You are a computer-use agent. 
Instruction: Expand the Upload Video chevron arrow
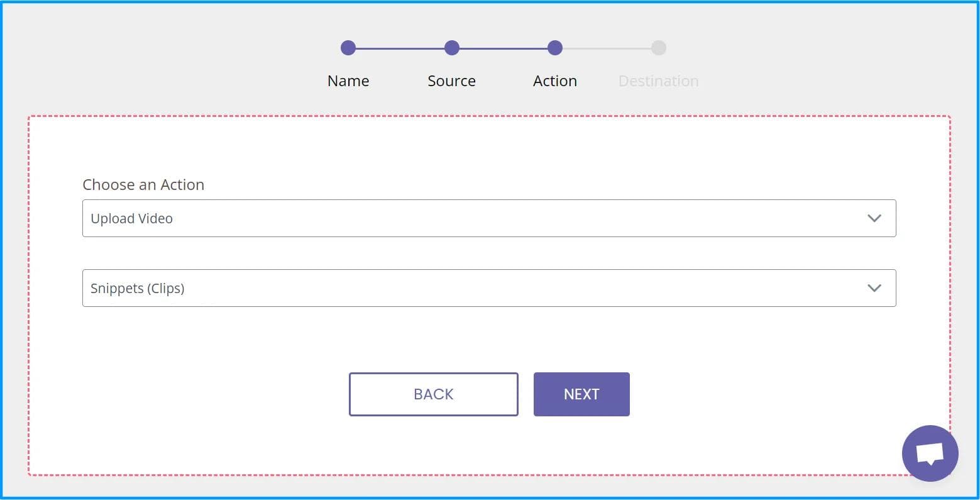(874, 218)
